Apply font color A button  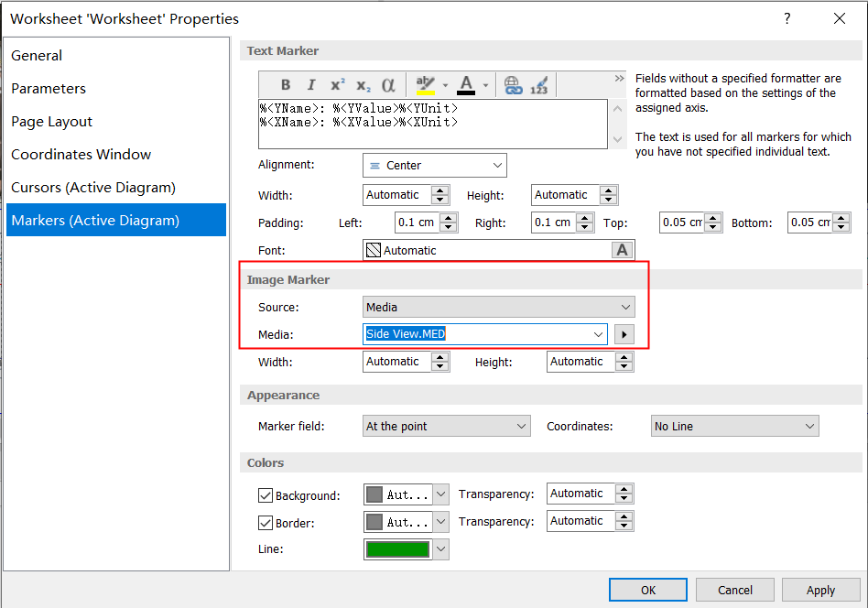pyautogui.click(x=466, y=85)
